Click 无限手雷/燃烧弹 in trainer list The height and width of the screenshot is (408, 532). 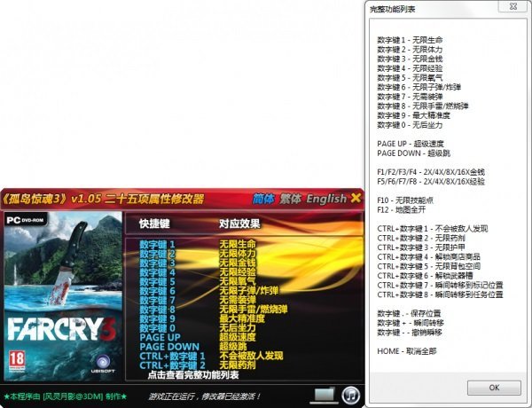click(x=253, y=310)
